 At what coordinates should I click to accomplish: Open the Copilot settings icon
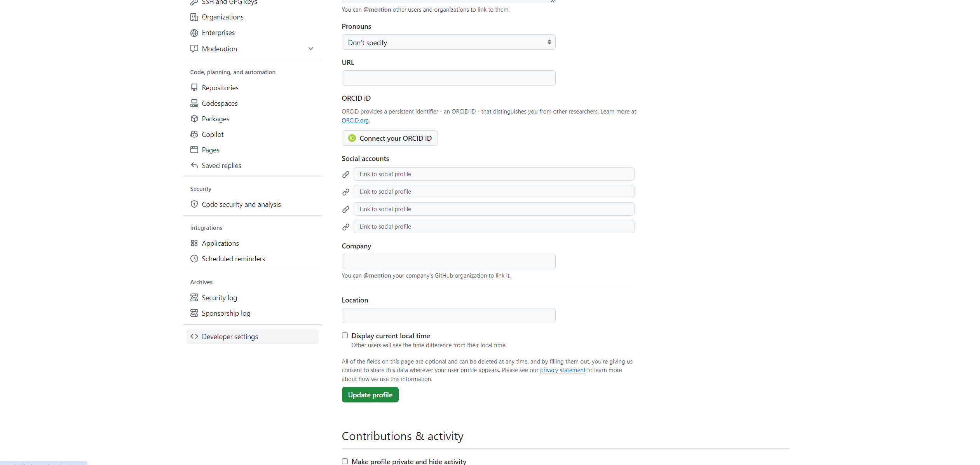[x=194, y=134]
